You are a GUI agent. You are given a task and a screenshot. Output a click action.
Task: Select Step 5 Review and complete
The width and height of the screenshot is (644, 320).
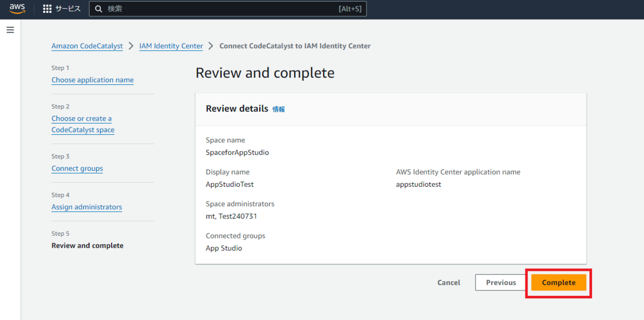87,246
